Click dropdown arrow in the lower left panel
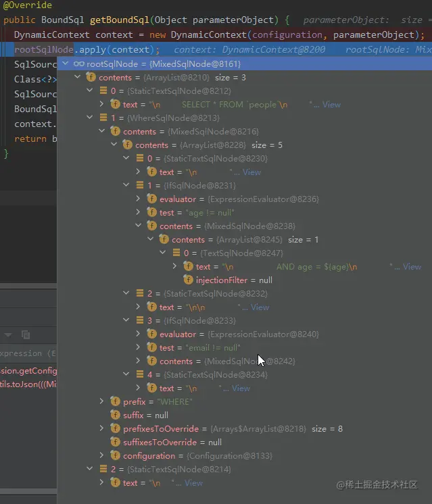Image resolution: width=432 pixels, height=504 pixels. pyautogui.click(x=8, y=335)
